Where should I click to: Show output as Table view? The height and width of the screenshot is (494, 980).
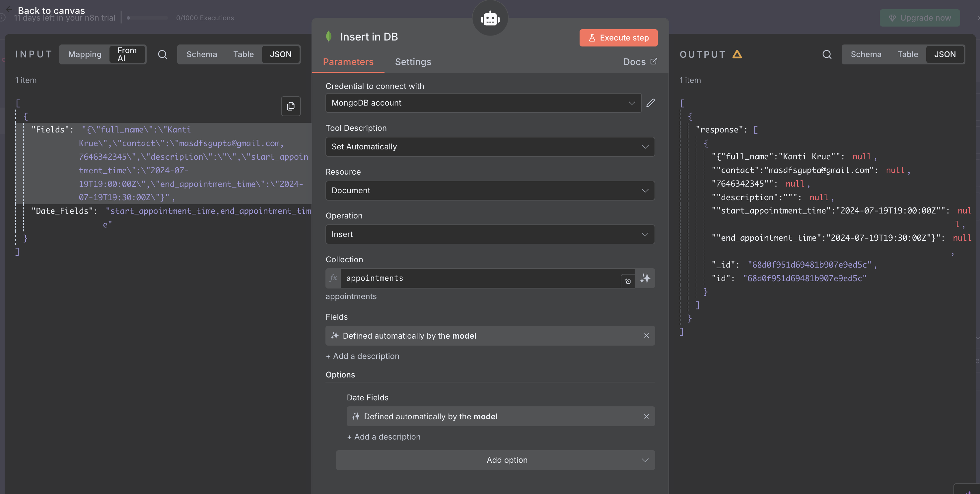[907, 54]
